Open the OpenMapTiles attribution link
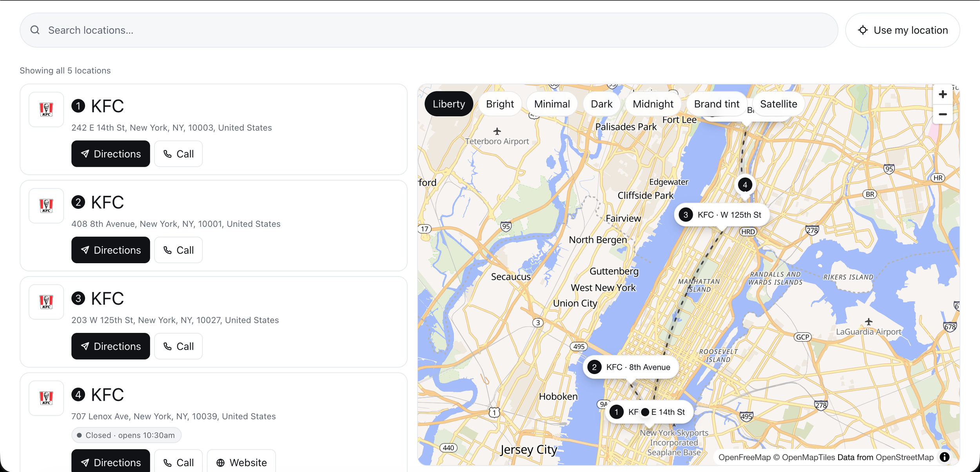 808,458
